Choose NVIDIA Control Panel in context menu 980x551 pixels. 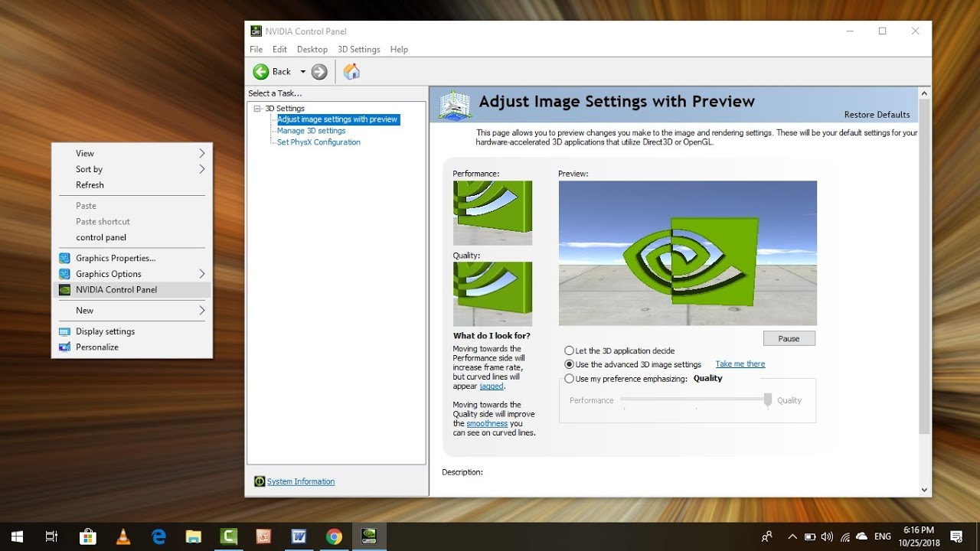coord(132,290)
